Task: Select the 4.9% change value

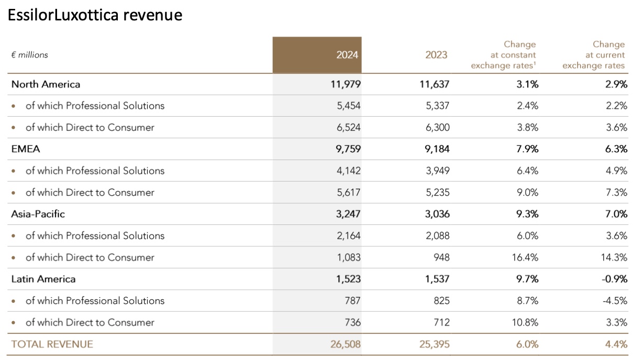Action: [x=616, y=171]
